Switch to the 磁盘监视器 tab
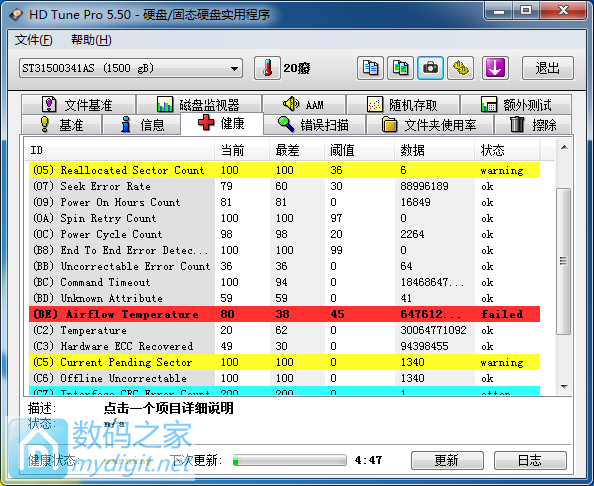Viewport: 594px width, 486px height. click(x=199, y=105)
